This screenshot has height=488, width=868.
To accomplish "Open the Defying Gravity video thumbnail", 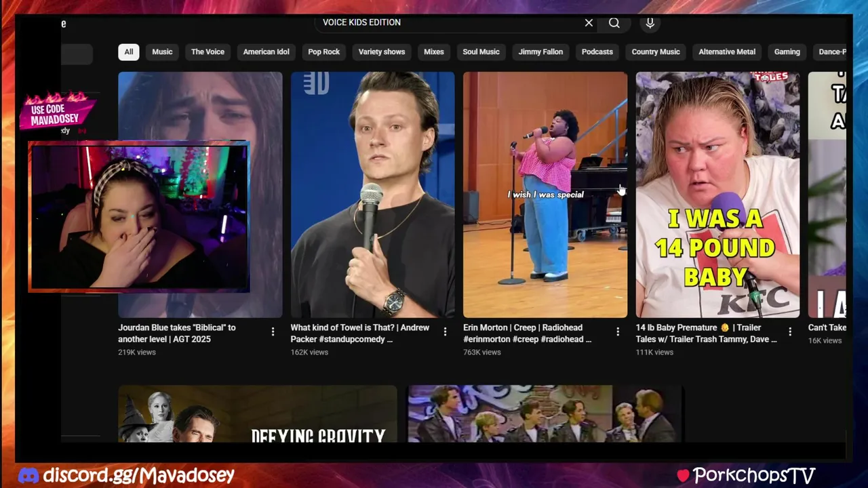I will click(x=258, y=413).
